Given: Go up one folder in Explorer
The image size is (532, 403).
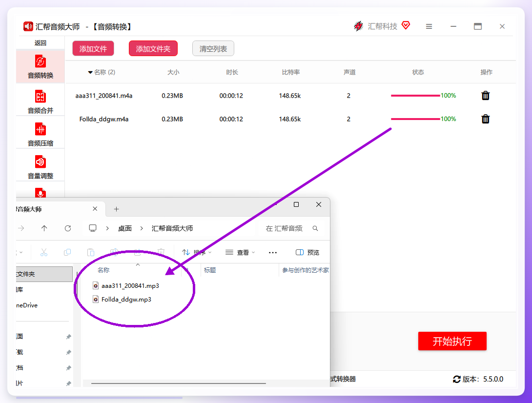Looking at the screenshot, I should point(44,228).
